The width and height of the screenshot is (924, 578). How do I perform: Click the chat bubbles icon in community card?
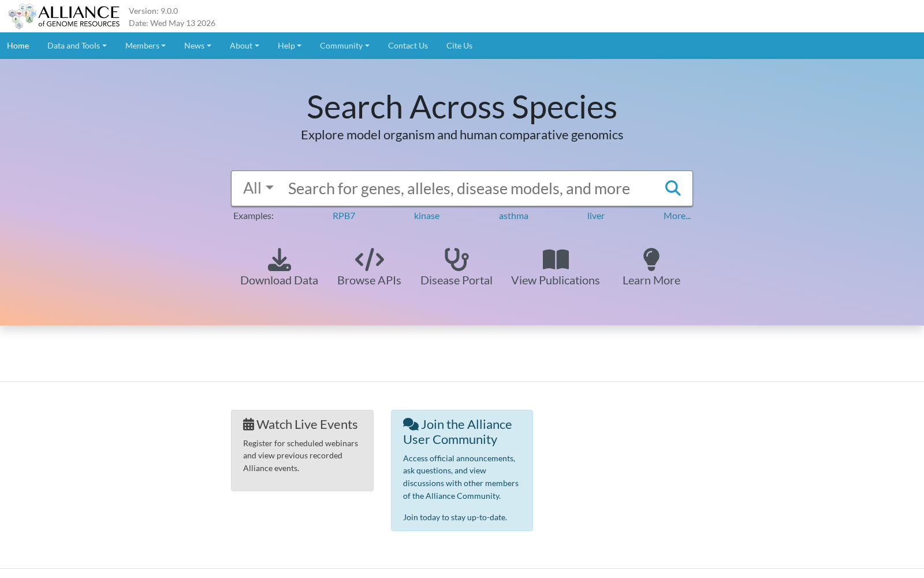click(x=411, y=424)
